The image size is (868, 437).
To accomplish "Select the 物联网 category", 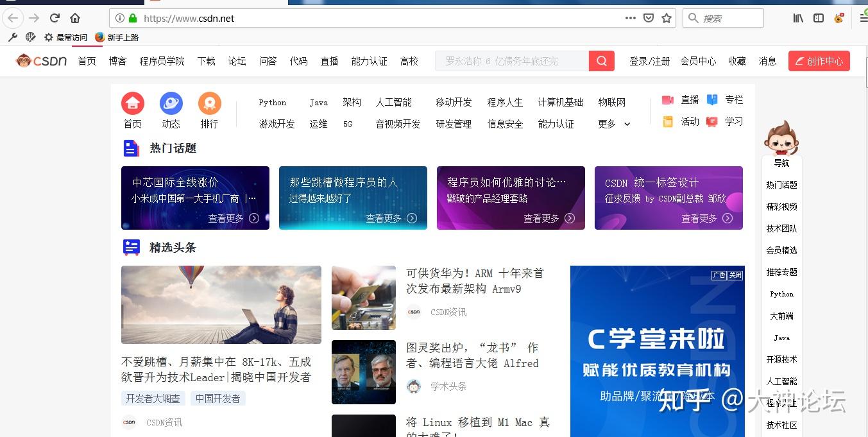I will (x=611, y=102).
